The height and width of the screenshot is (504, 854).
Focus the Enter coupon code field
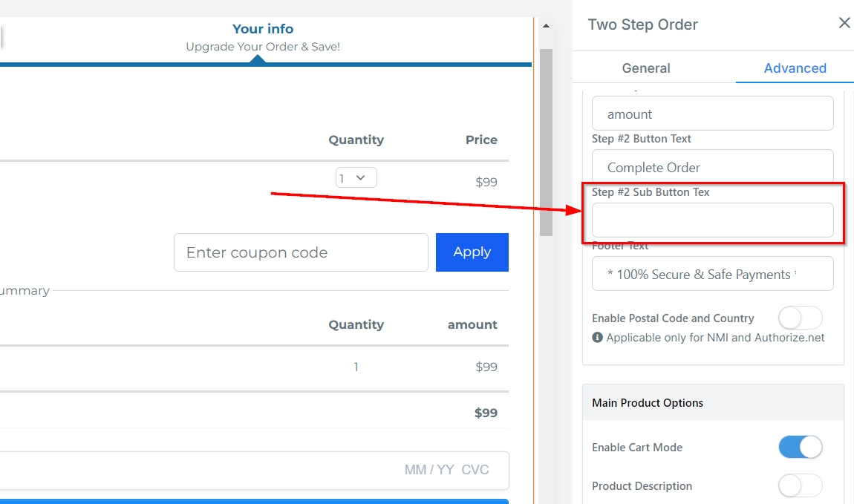301,252
